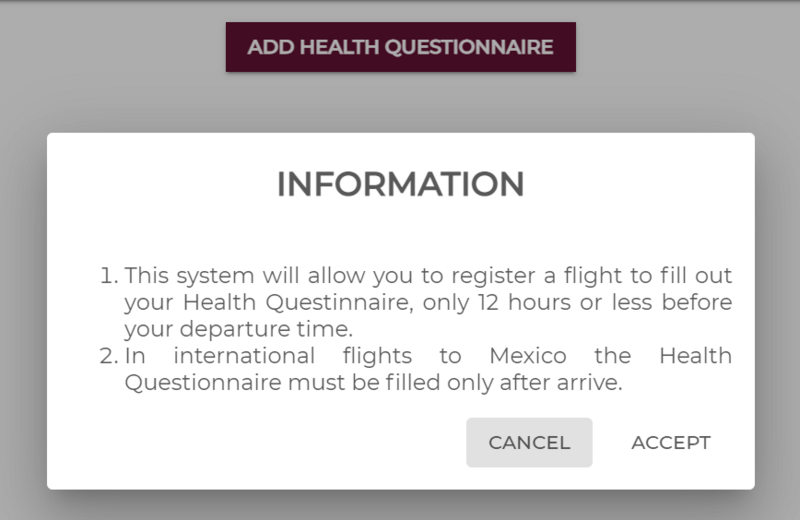Click the word "international" in item two

[244, 356]
